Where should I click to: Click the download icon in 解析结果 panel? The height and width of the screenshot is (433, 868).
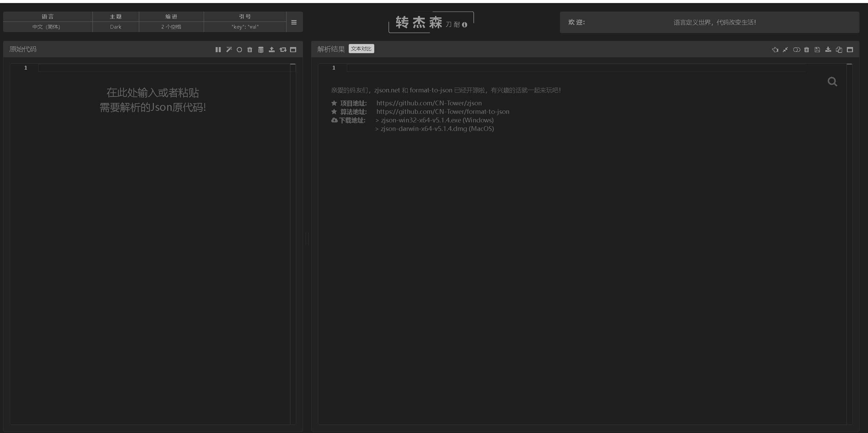click(828, 50)
